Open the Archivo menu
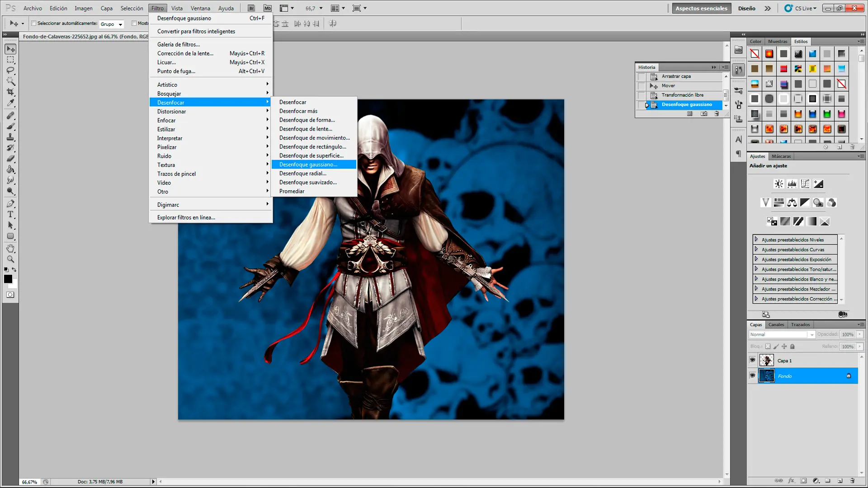The image size is (868, 488). 33,8
